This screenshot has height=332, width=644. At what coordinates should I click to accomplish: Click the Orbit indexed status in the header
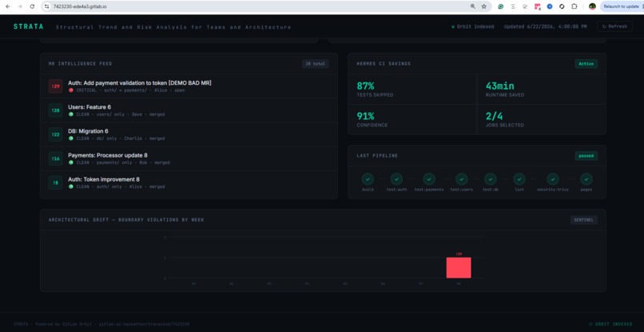[473, 26]
